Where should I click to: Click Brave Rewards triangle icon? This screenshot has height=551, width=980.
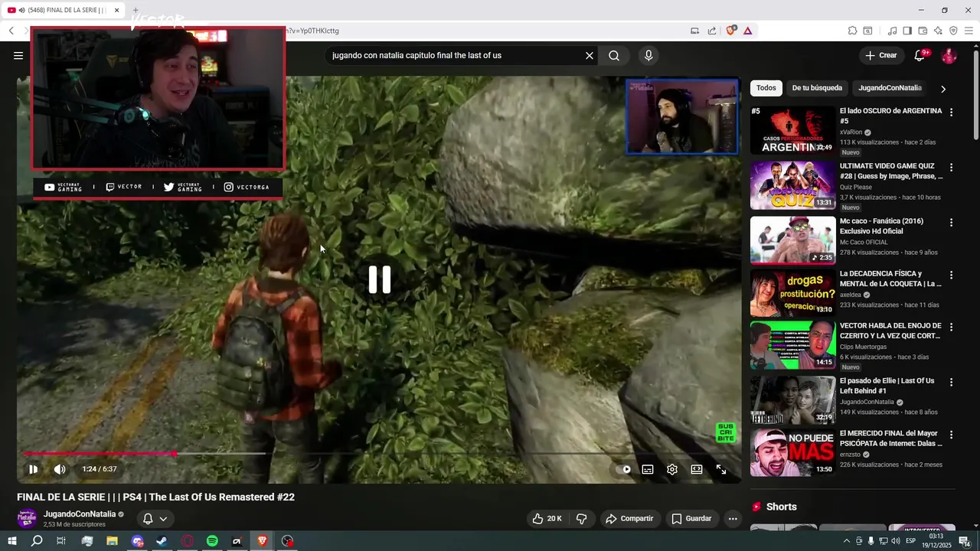click(748, 31)
